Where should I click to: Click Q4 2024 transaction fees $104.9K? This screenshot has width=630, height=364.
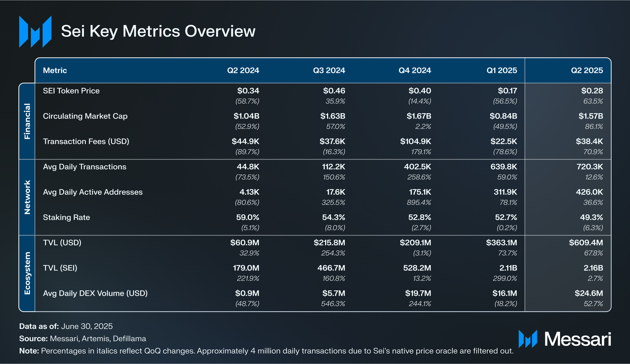(415, 141)
